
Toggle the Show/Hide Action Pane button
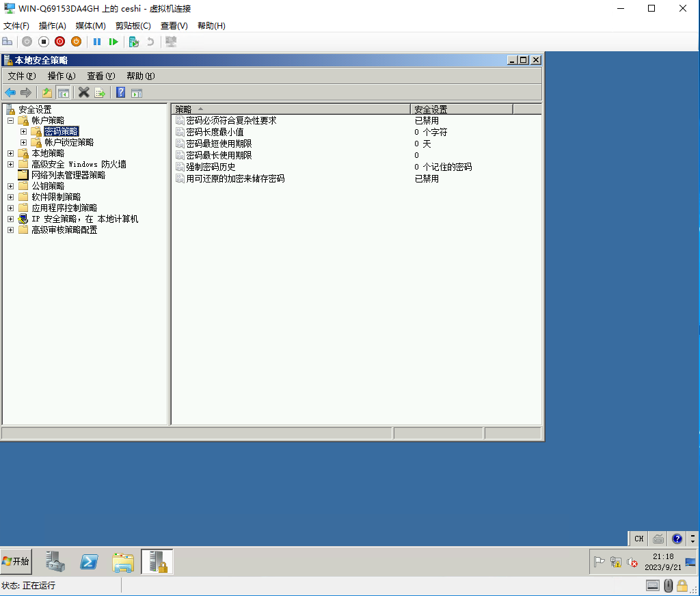tap(137, 93)
